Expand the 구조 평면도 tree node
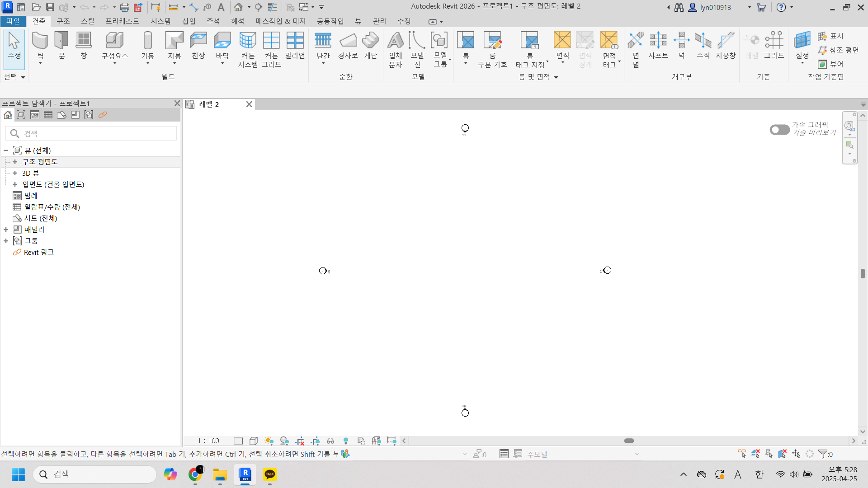This screenshot has height=488, width=868. (x=15, y=162)
